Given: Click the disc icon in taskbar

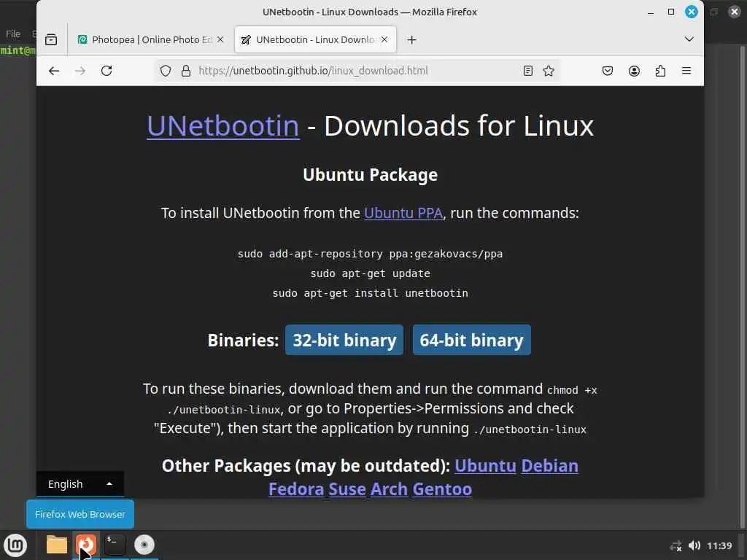Looking at the screenshot, I should (144, 545).
